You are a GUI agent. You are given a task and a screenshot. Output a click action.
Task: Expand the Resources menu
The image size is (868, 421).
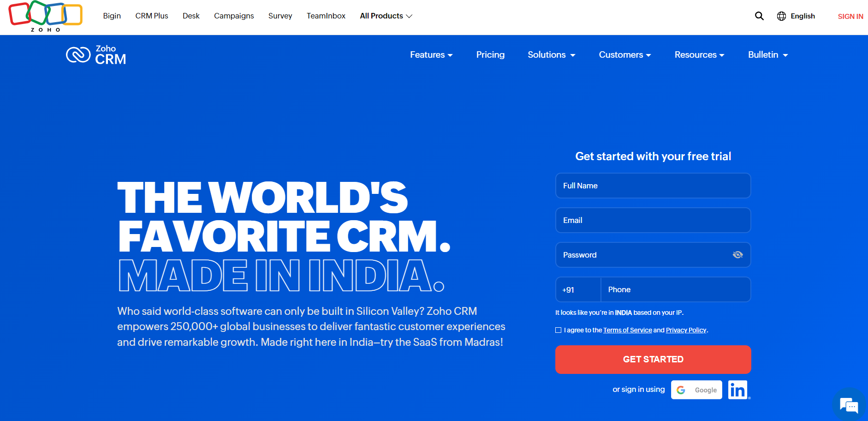tap(699, 55)
